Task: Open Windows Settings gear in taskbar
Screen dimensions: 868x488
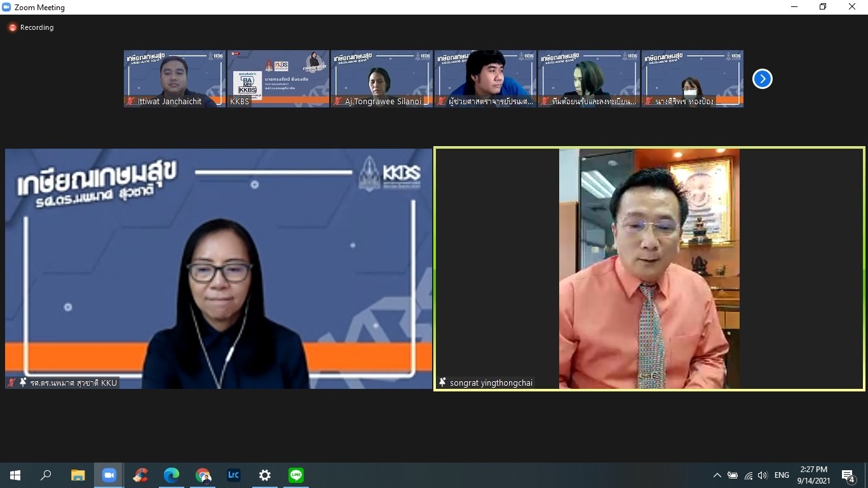Action: click(x=265, y=475)
